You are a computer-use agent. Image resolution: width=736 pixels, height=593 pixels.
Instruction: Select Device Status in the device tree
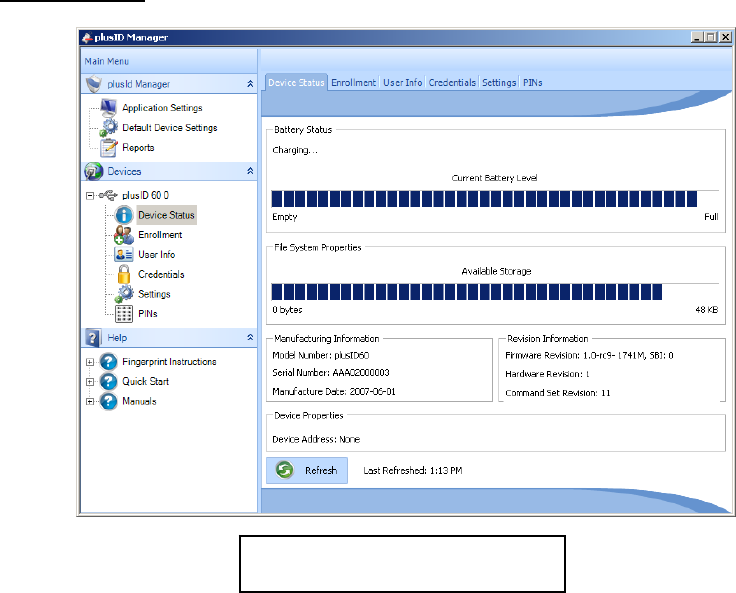click(166, 215)
